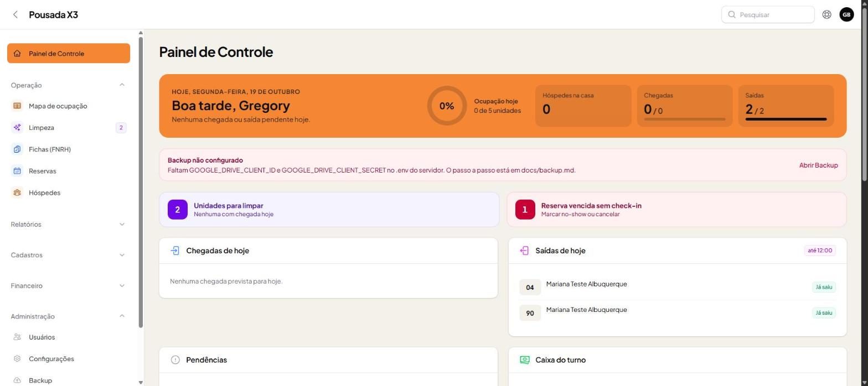Go to Limpeza in the sidebar
868x386 pixels.
69,128
